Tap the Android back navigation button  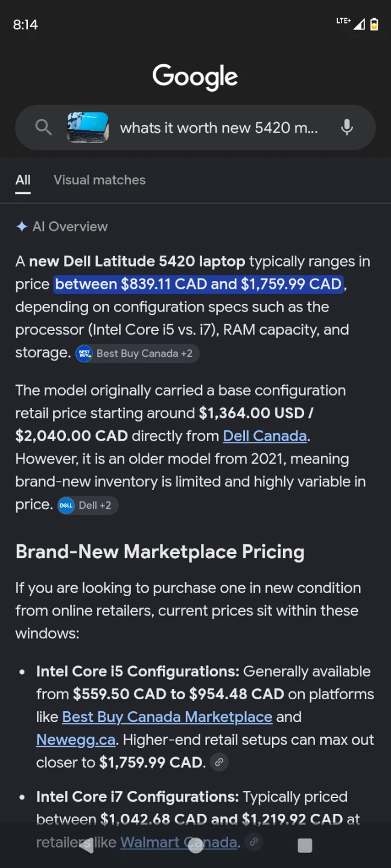86,845
